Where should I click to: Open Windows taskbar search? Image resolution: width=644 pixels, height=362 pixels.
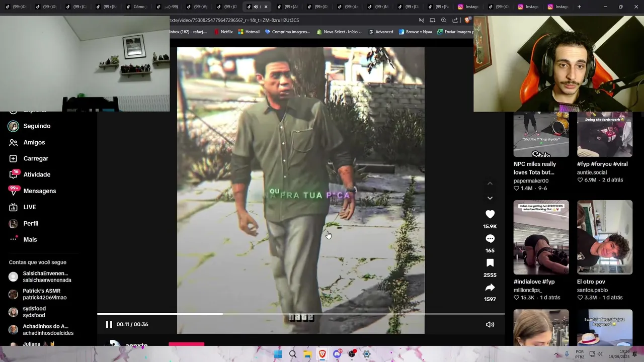coord(293,354)
